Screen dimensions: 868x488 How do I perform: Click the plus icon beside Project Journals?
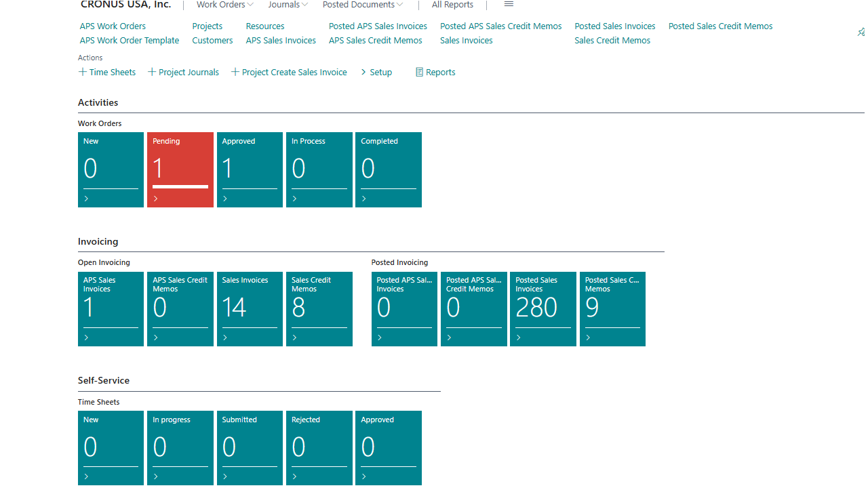click(152, 72)
